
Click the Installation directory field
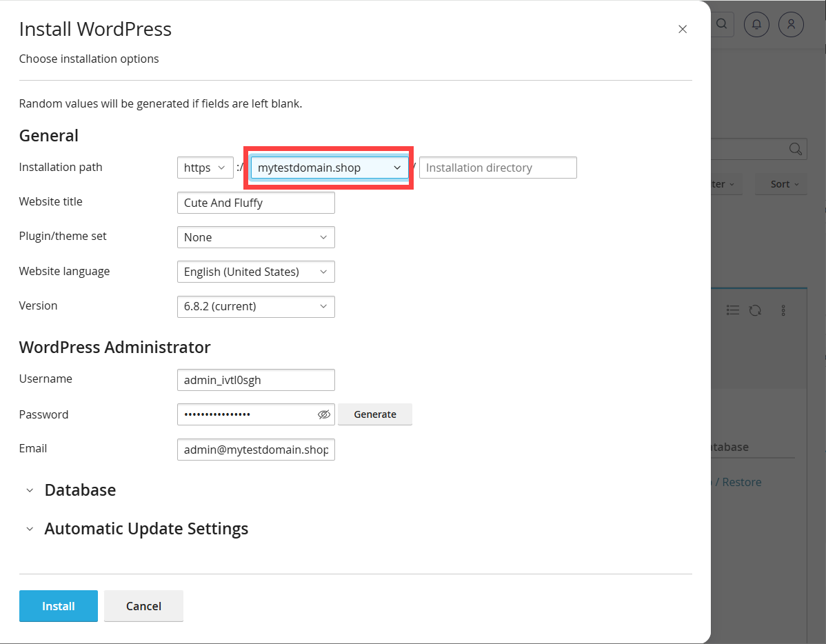[x=498, y=168]
